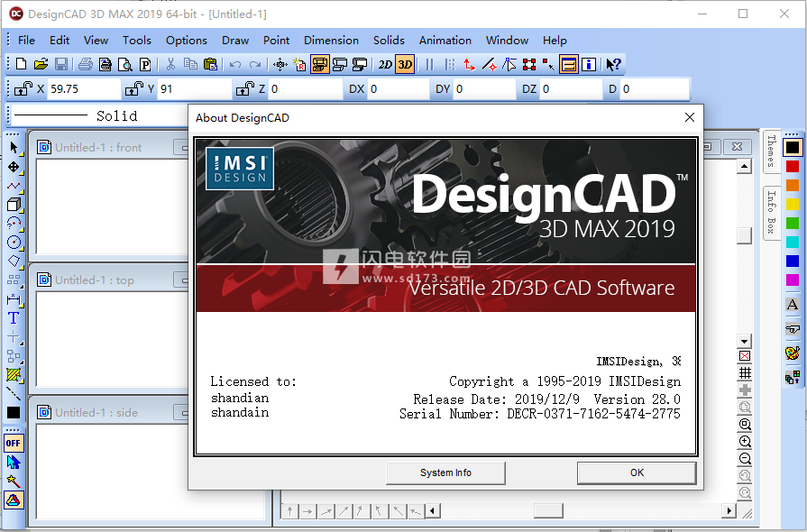This screenshot has width=807, height=532.
Task: Click the pointing-hand icon in color toolbar
Action: click(x=793, y=329)
